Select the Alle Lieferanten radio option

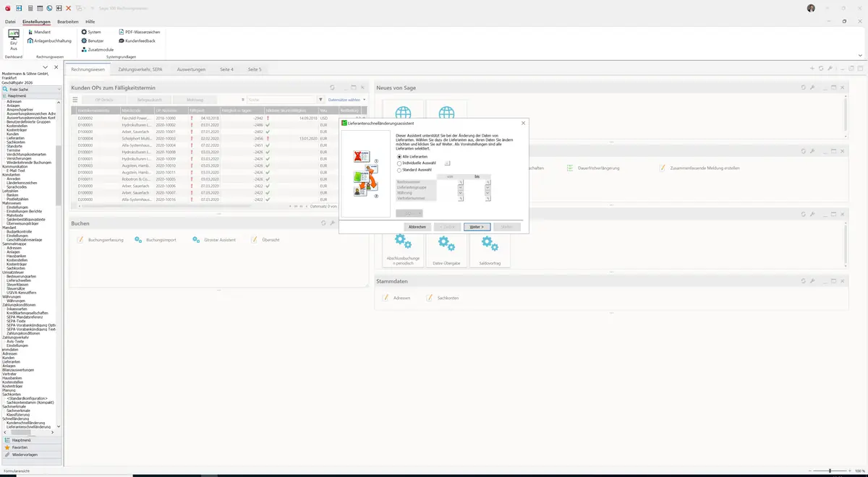click(412, 157)
